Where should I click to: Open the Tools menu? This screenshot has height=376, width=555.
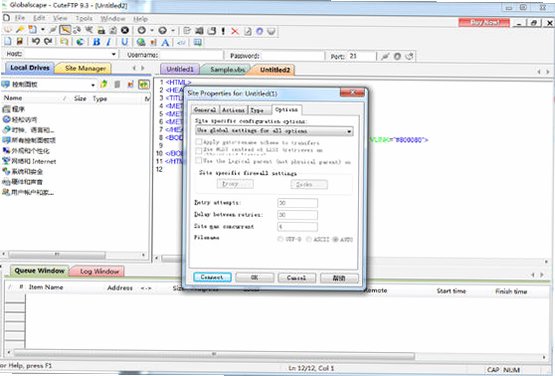(84, 18)
